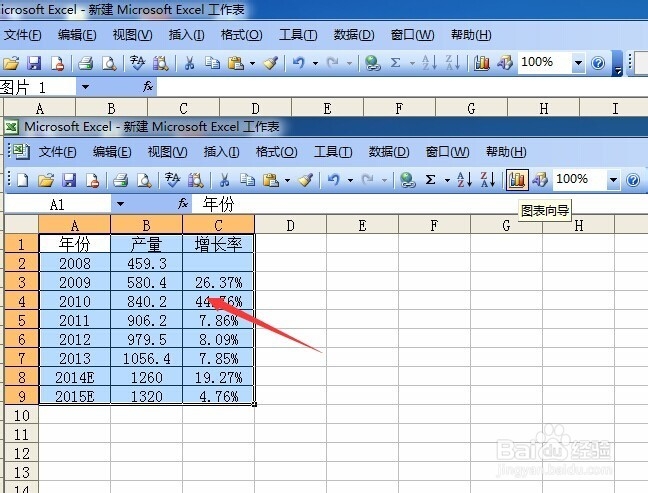Select cell containing 2014E

(x=75, y=377)
